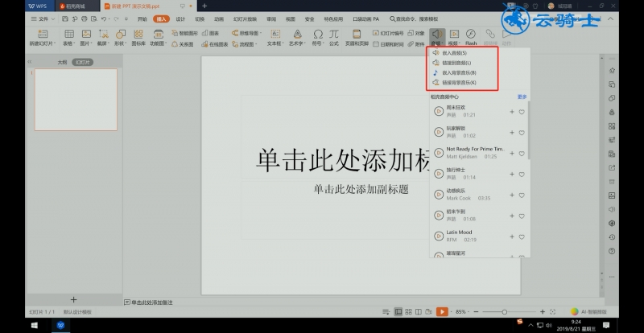
Task: Favorite the 玩家解密 track heart
Action: [x=522, y=133]
